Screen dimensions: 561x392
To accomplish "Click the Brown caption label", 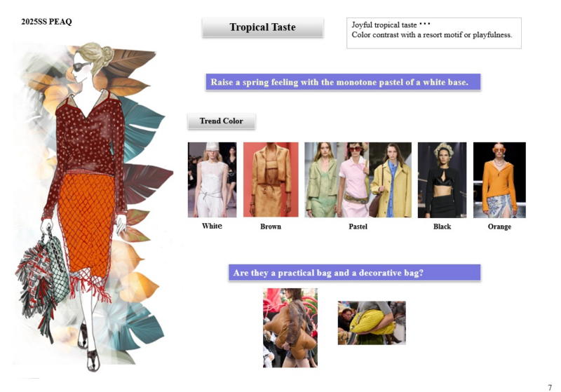I will (x=271, y=227).
